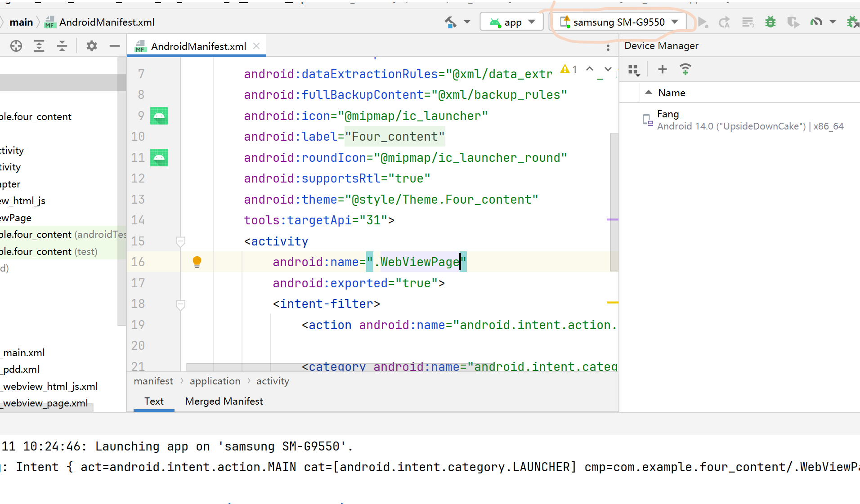Click line 16 android:name WebViewPage value
The height and width of the screenshot is (504, 860).
(417, 262)
